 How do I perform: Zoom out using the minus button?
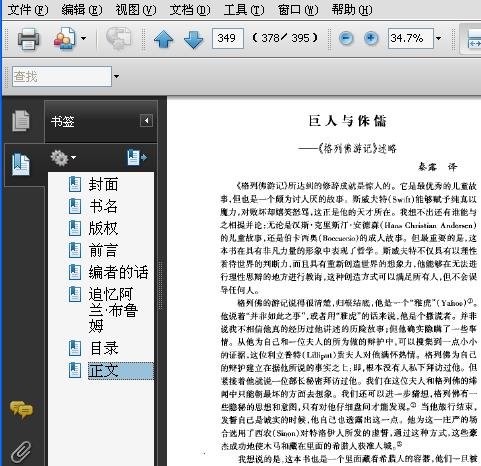[346, 38]
